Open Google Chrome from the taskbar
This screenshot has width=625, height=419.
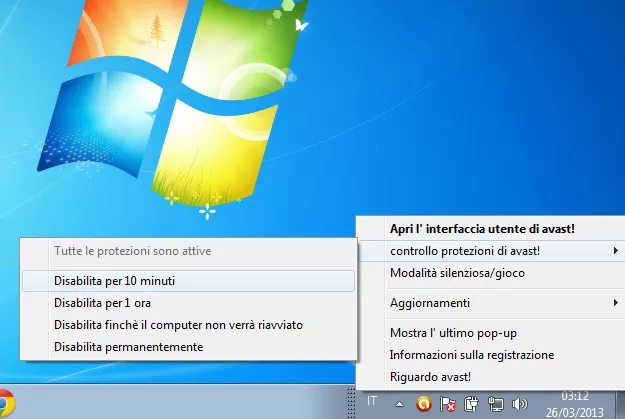(6, 403)
